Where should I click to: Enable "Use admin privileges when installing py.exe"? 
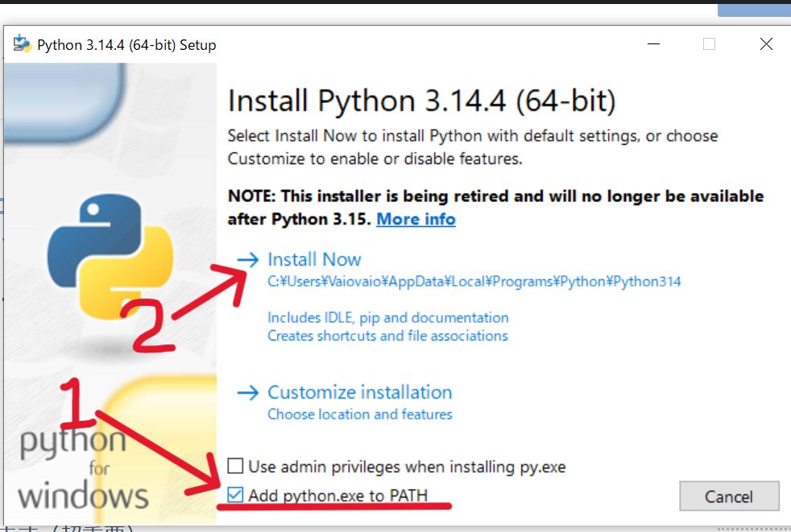pyautogui.click(x=235, y=466)
